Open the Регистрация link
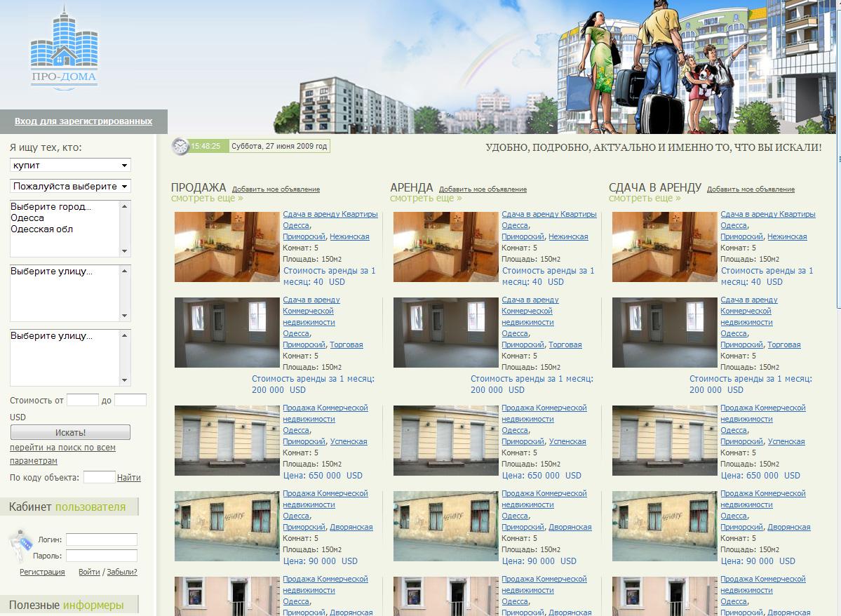Screen dimensions: 841x616 [x=42, y=572]
